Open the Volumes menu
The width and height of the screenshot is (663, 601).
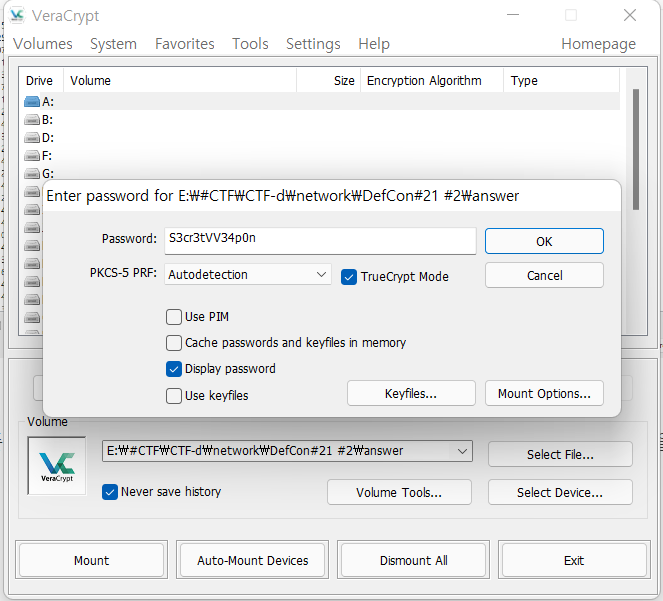[43, 44]
